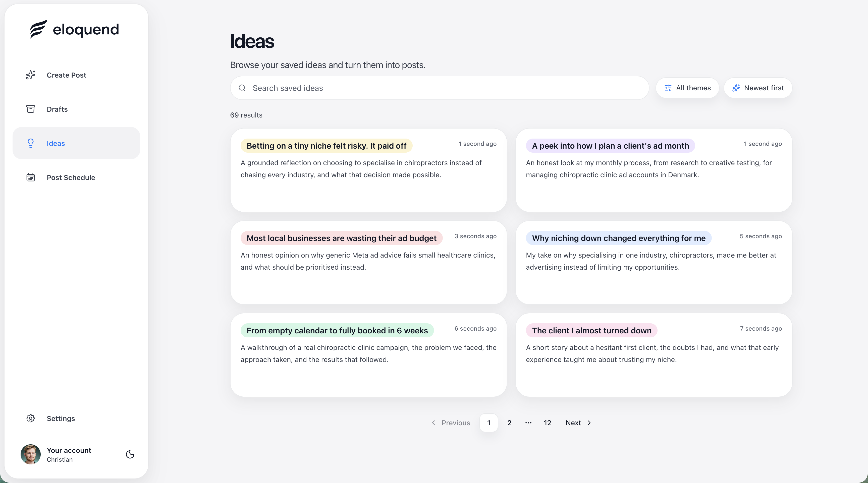
Task: Jump to page 12 of ideas
Action: tap(548, 423)
